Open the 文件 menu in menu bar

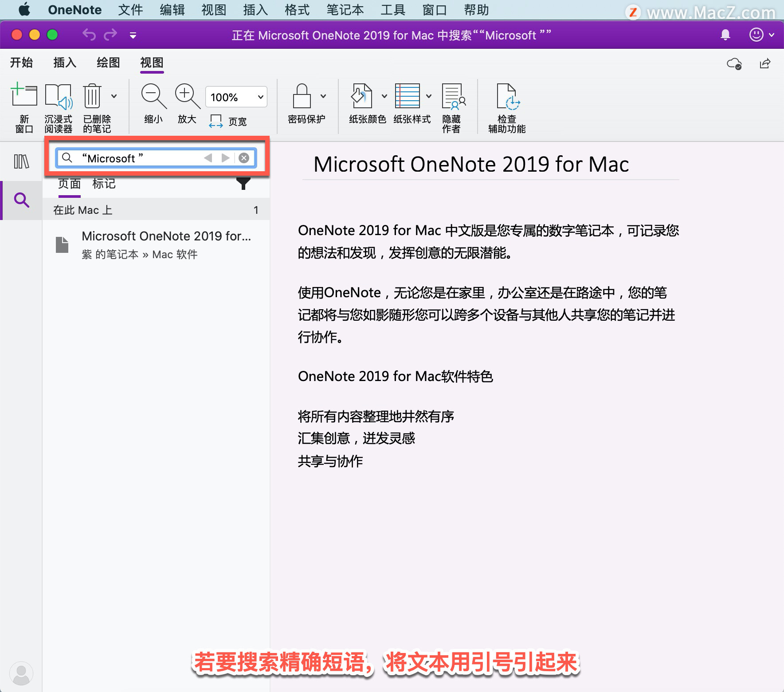130,9
